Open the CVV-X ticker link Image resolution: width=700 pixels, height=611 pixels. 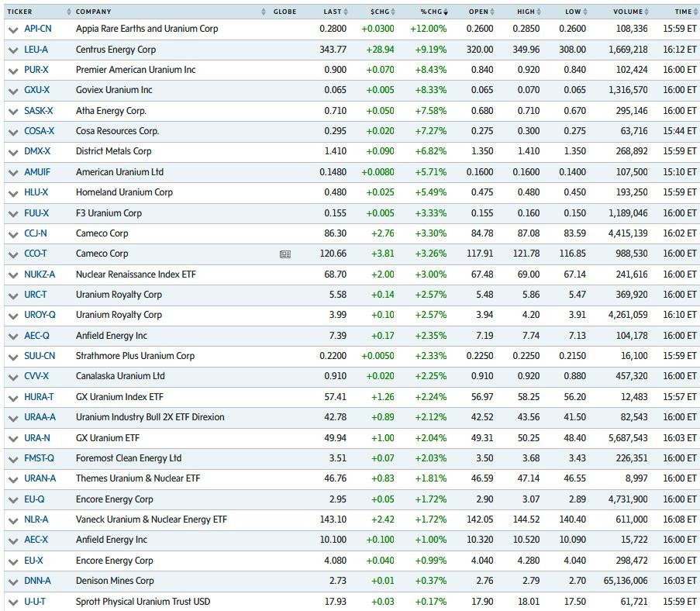[x=36, y=375]
